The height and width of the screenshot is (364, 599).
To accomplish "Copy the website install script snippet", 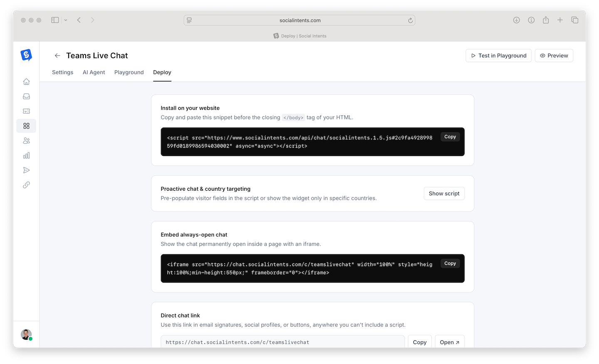I will coord(450,137).
